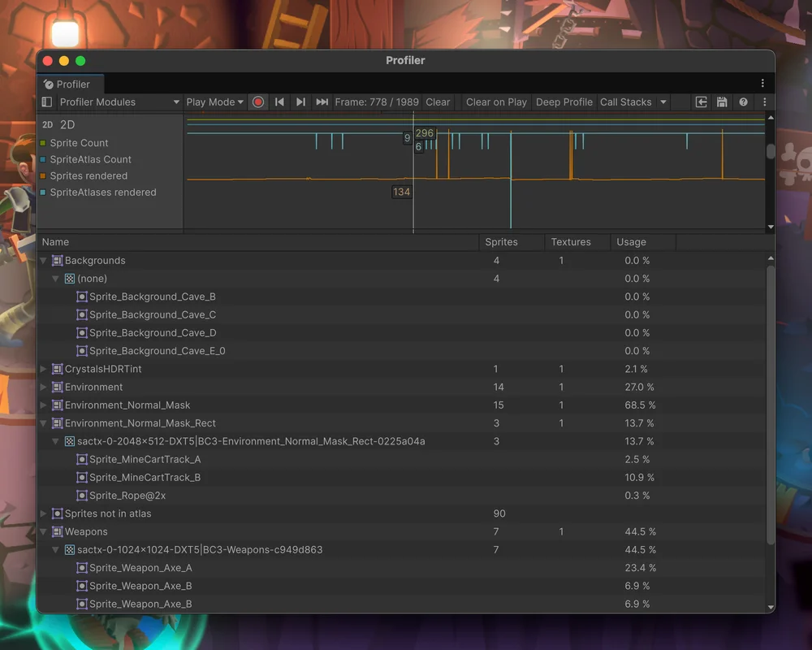Sort by the Name column header
This screenshot has height=650, width=812.
(x=258, y=242)
